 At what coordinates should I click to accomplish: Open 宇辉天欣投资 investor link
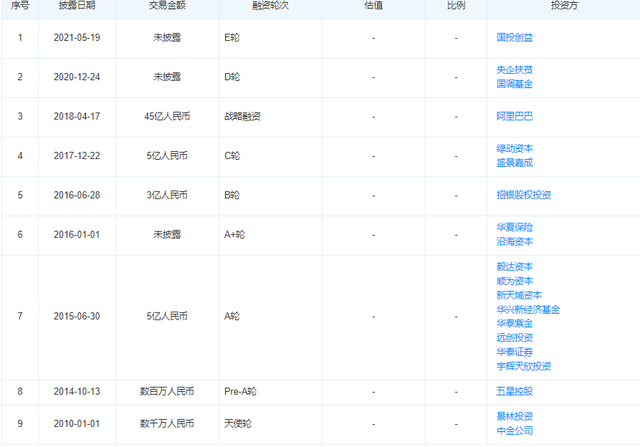click(524, 366)
